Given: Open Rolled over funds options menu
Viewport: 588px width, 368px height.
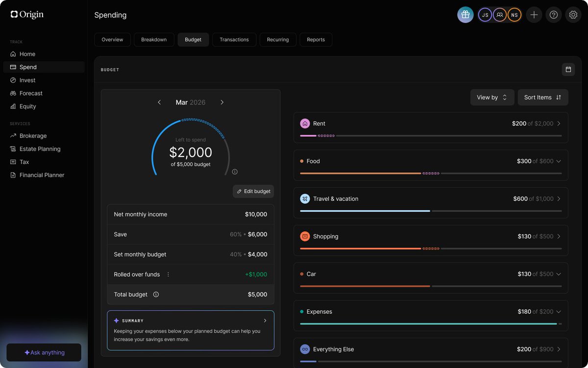Looking at the screenshot, I should pos(168,274).
